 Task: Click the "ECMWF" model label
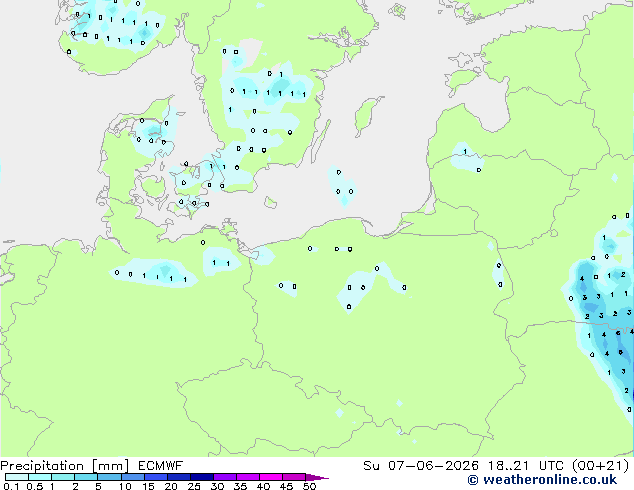click(160, 466)
